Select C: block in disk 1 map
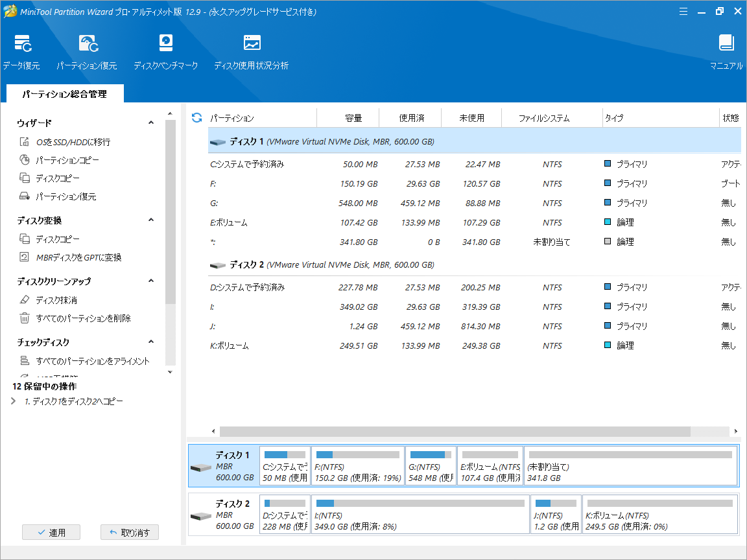 [285, 466]
